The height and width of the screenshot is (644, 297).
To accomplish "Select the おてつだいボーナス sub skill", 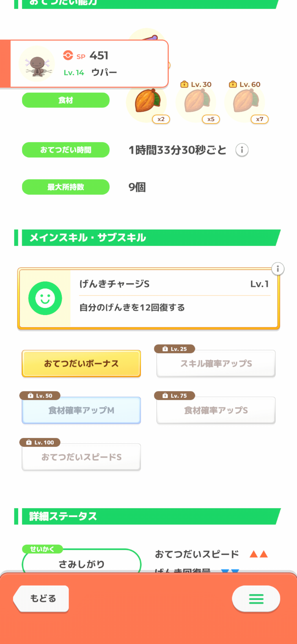I will click(x=81, y=364).
